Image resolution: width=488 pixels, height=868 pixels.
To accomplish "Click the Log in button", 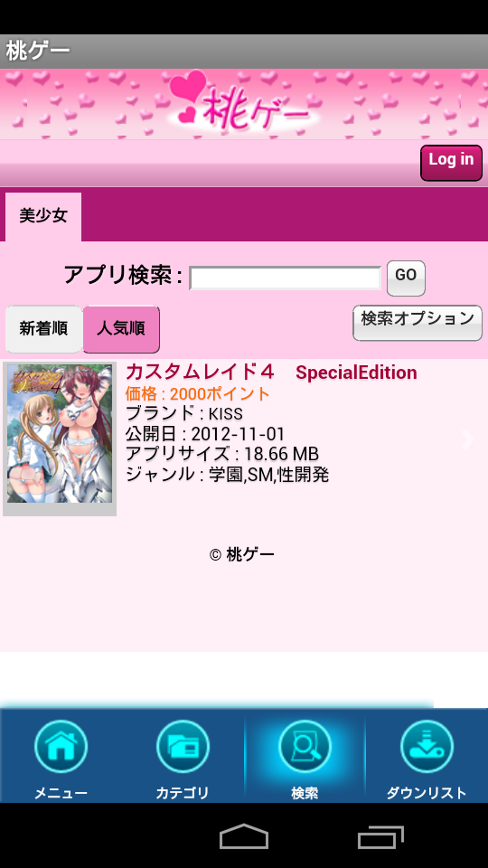I will coord(452,162).
